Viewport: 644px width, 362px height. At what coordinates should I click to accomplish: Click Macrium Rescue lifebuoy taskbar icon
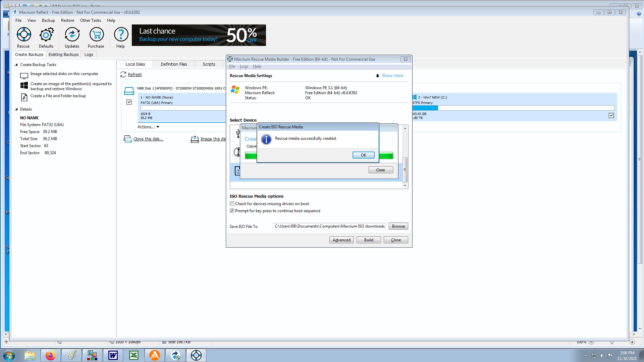pyautogui.click(x=196, y=355)
